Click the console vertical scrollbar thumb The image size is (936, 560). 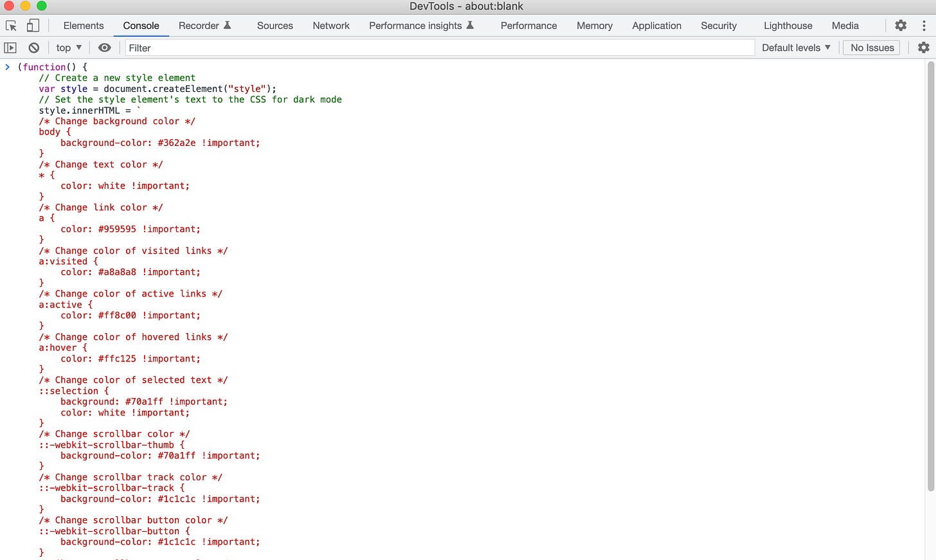(x=930, y=275)
